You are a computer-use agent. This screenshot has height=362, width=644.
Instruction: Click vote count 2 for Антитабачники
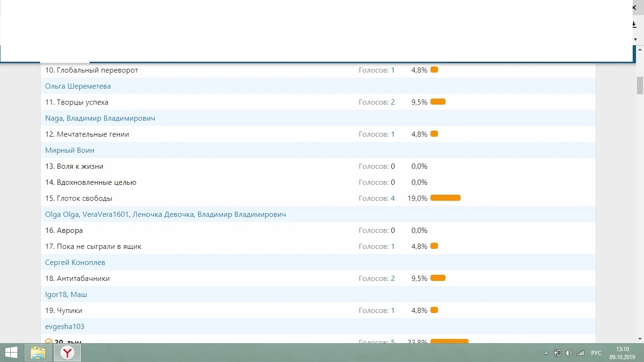pos(393,279)
